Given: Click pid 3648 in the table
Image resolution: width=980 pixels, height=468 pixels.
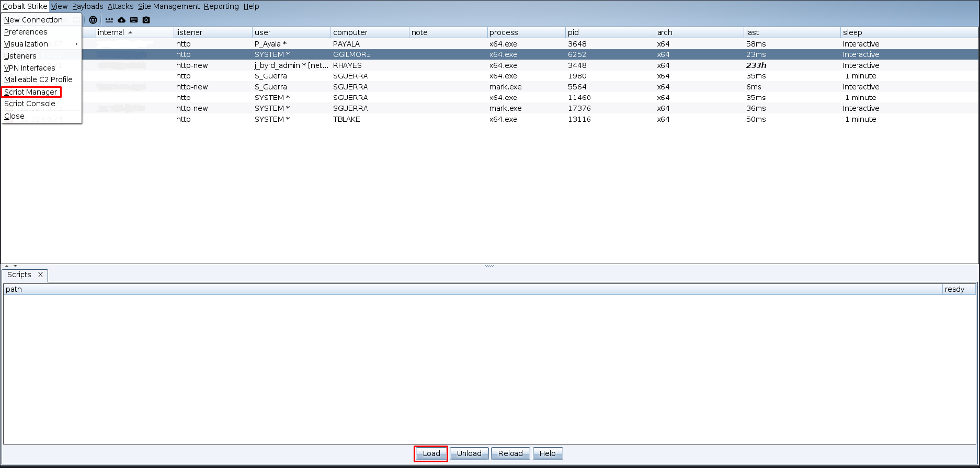Looking at the screenshot, I should click(577, 44).
